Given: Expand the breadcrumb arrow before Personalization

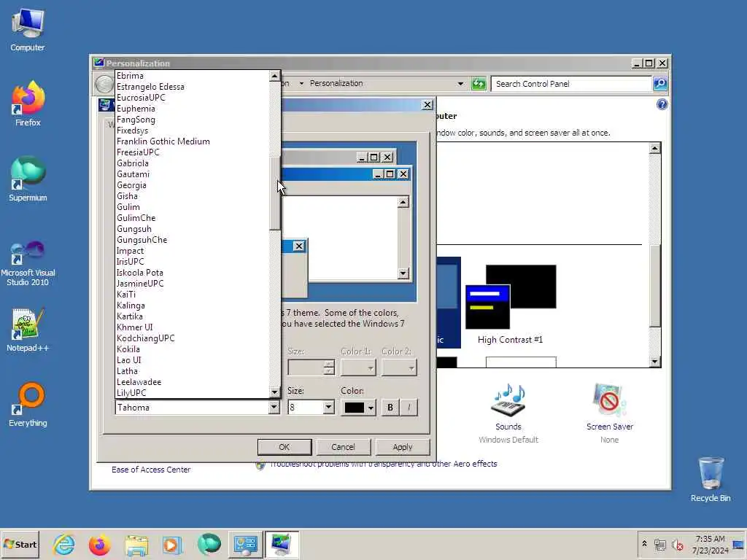Looking at the screenshot, I should [301, 83].
